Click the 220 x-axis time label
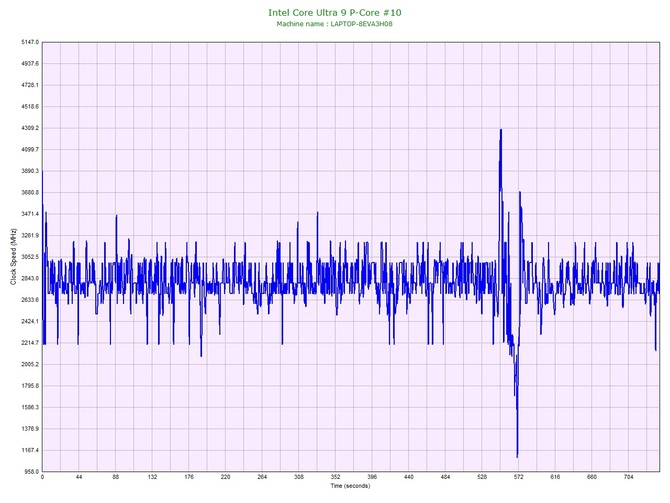The image size is (670, 503). (x=226, y=477)
